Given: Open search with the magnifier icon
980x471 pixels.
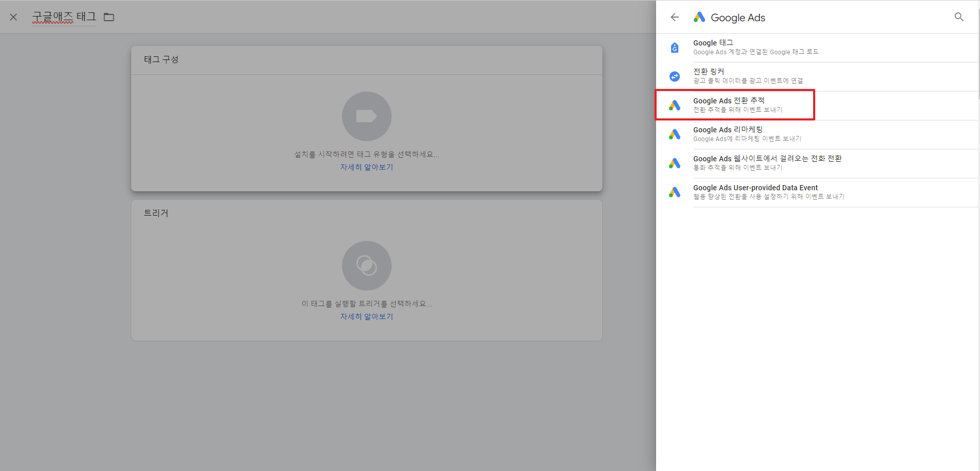Looking at the screenshot, I should (959, 17).
